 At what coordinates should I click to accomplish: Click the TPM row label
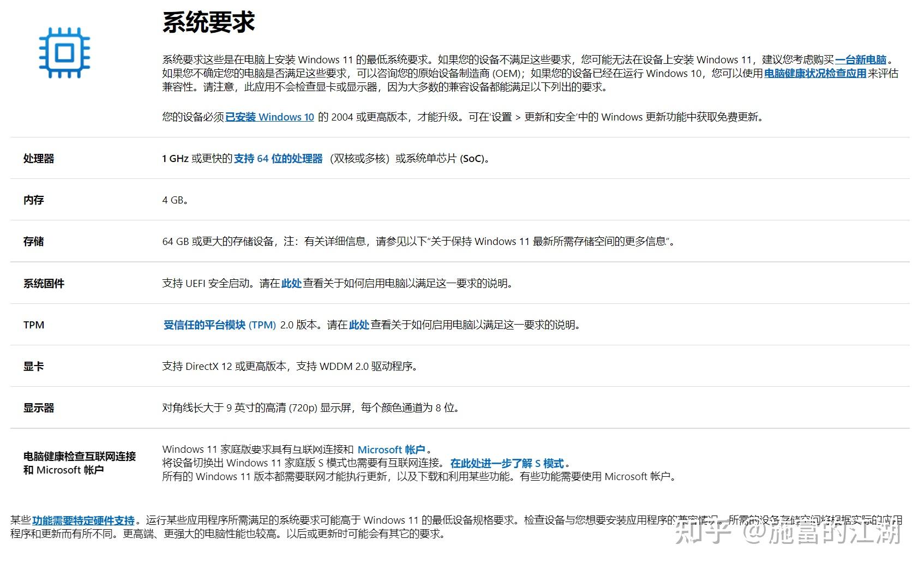(x=34, y=325)
